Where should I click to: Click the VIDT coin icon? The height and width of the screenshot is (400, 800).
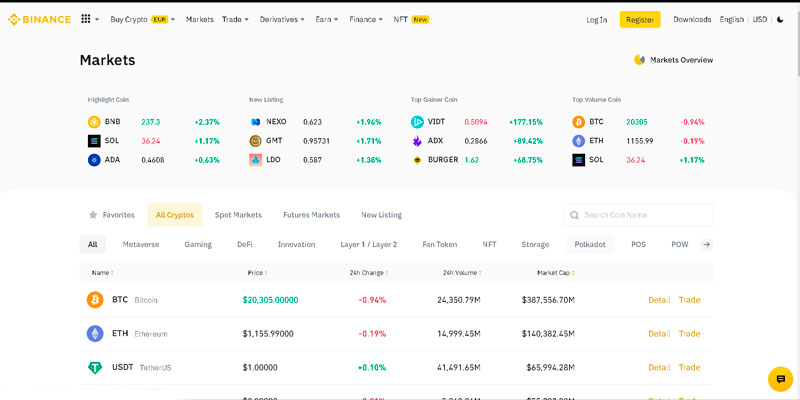[417, 122]
